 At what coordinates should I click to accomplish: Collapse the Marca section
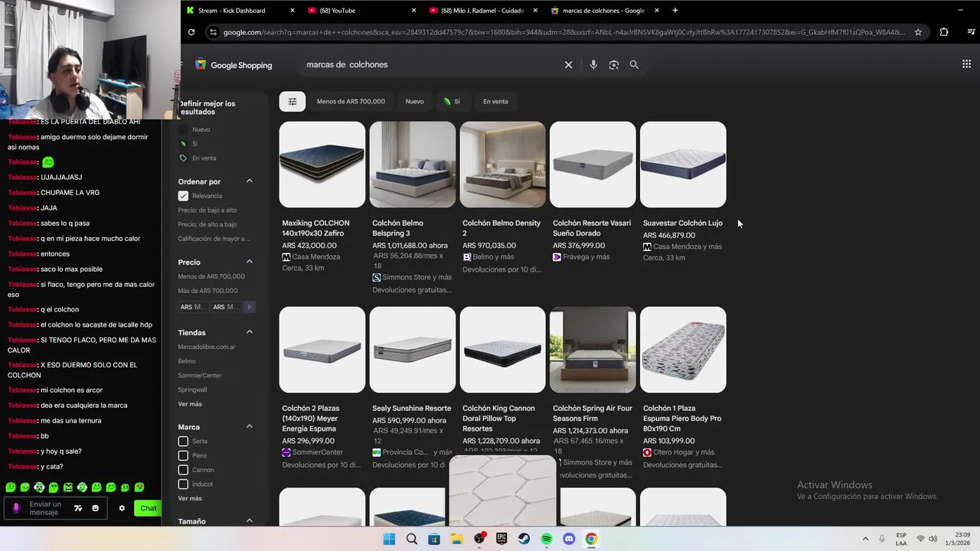[250, 426]
